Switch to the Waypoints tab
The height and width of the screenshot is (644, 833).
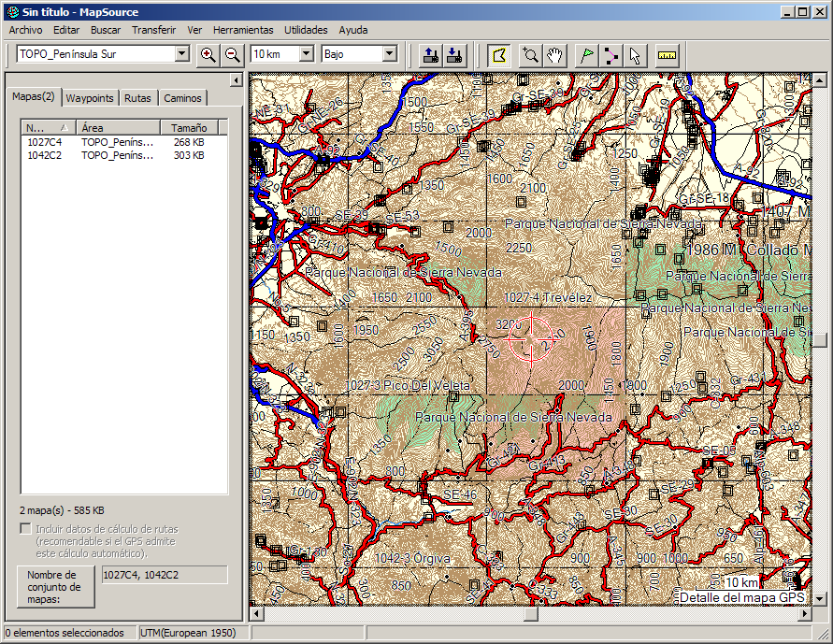click(90, 98)
